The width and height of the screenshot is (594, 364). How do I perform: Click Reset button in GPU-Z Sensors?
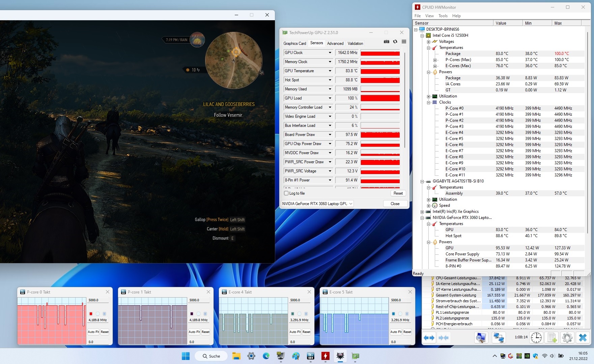pos(398,193)
